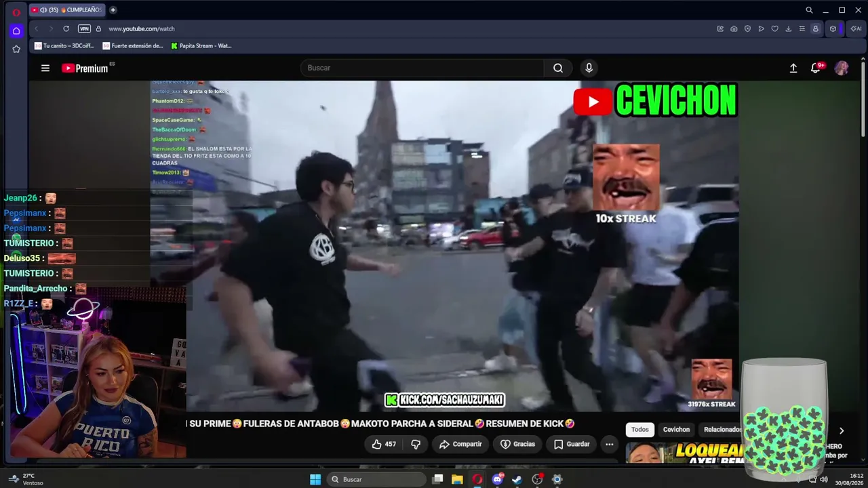This screenshot has width=868, height=488.
Task: Open Task View on the taskbar
Action: (x=438, y=479)
